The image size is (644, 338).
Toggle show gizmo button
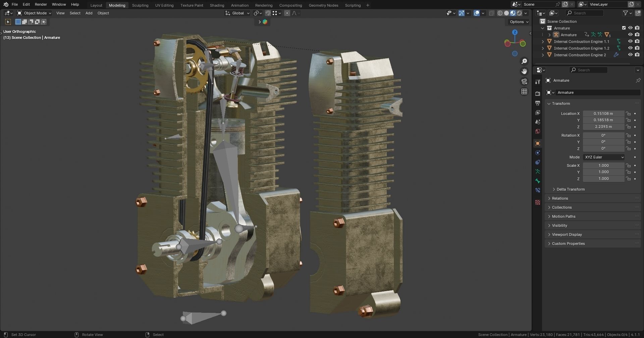462,13
